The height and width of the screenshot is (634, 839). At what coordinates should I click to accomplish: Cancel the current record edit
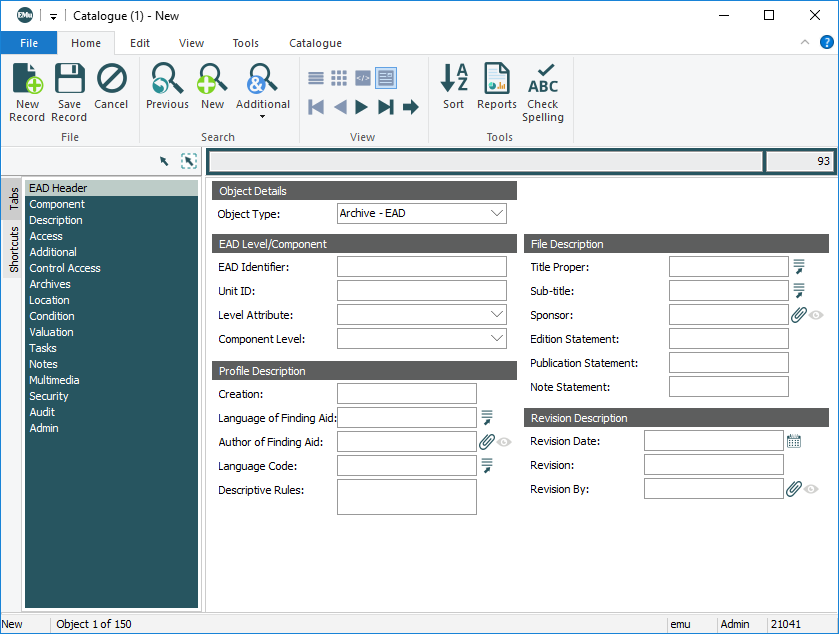[111, 87]
